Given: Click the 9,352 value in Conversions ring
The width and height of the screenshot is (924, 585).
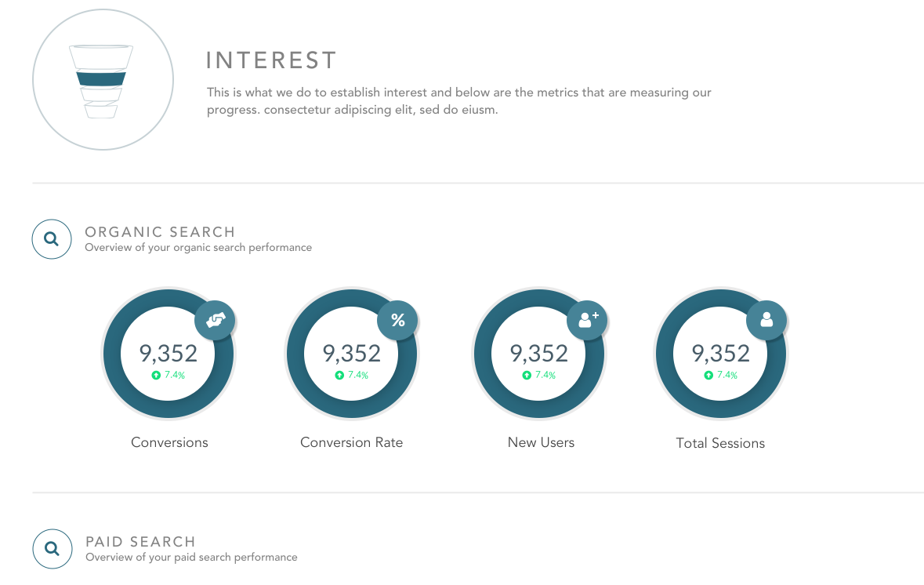Looking at the screenshot, I should [168, 354].
